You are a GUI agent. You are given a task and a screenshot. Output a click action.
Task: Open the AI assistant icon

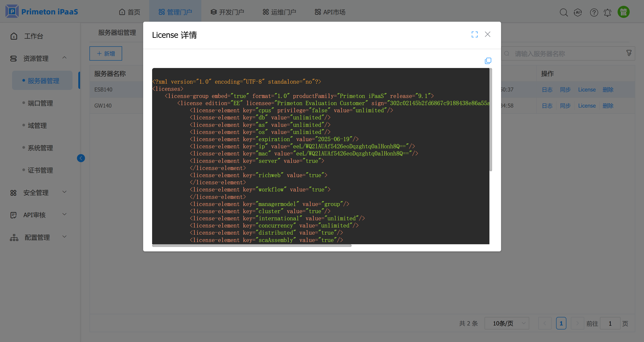click(578, 12)
